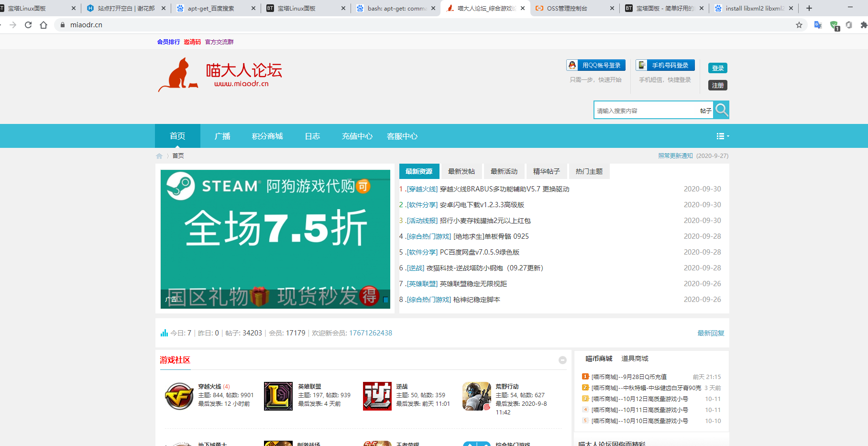The image size is (868, 446).
Task: Open 10月12日高质量游戏小号 shop item
Action: [x=640, y=399]
